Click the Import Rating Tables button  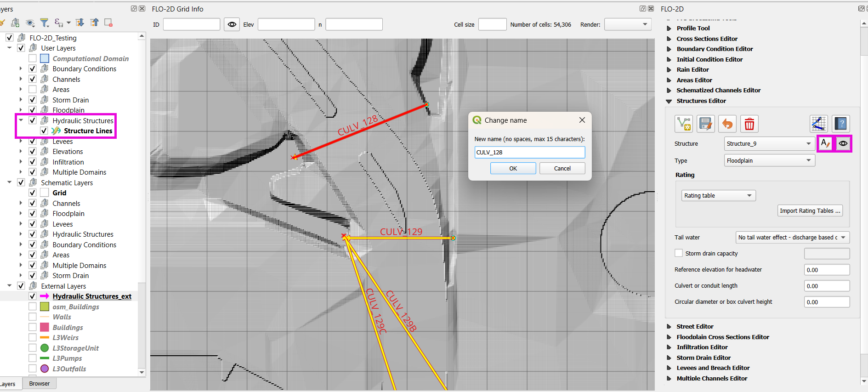click(810, 211)
